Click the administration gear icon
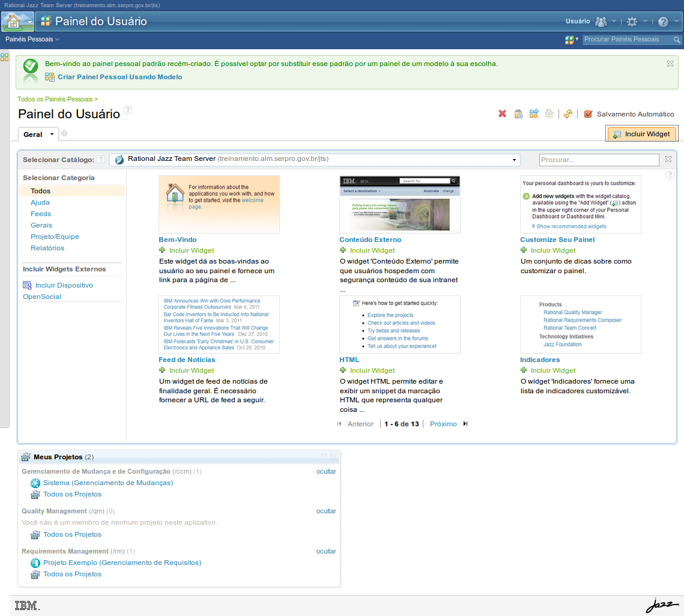The image size is (684, 616). point(632,22)
